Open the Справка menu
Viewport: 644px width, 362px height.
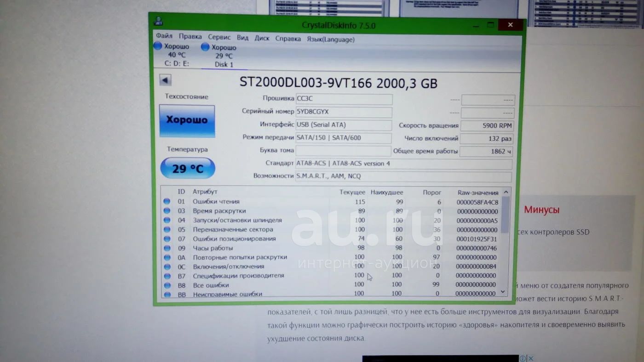tap(288, 39)
